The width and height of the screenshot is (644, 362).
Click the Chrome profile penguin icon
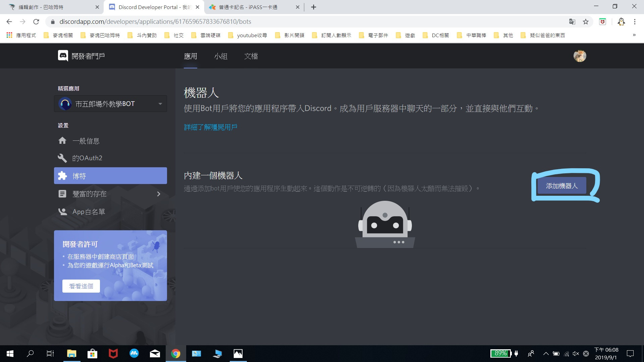point(621,22)
